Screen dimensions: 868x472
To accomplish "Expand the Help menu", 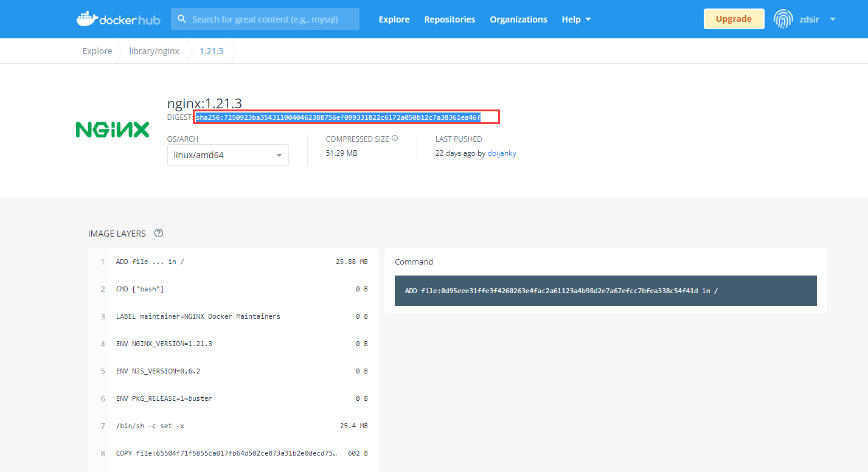I will [x=575, y=19].
